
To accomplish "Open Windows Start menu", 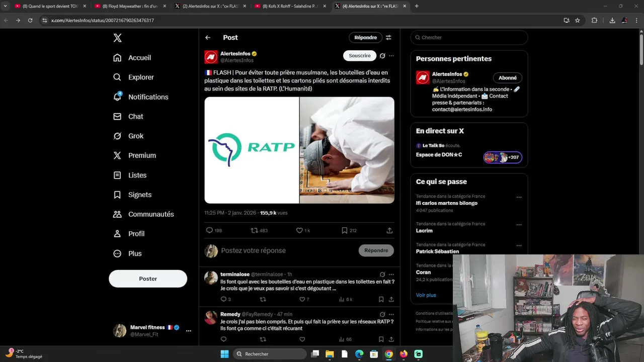I will point(224,354).
